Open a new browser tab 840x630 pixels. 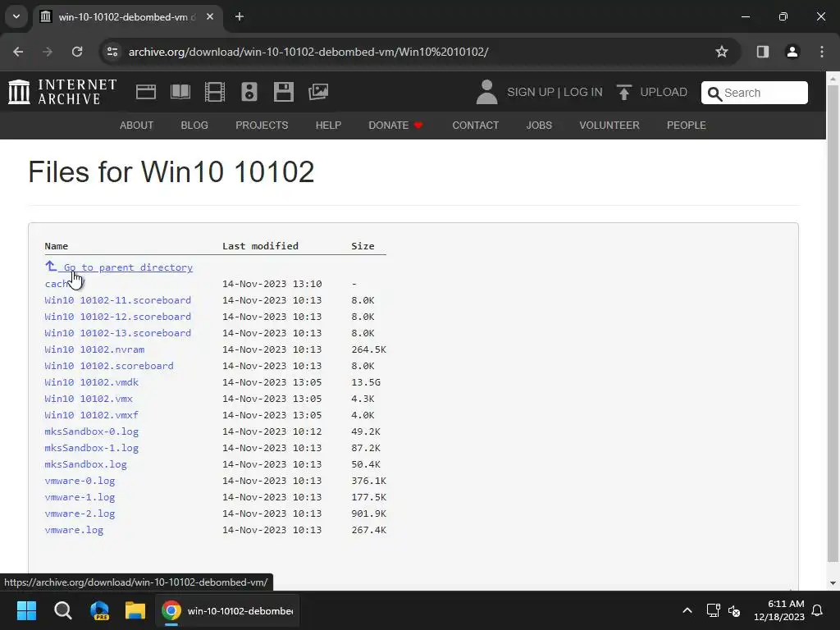(x=240, y=16)
